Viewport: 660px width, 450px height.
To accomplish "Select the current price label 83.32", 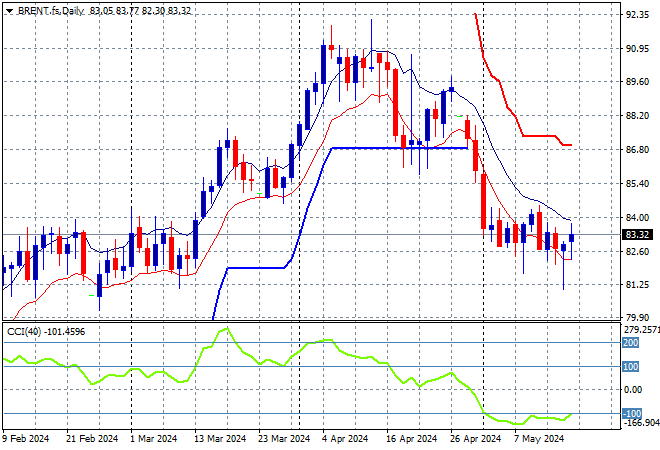I will click(x=637, y=235).
